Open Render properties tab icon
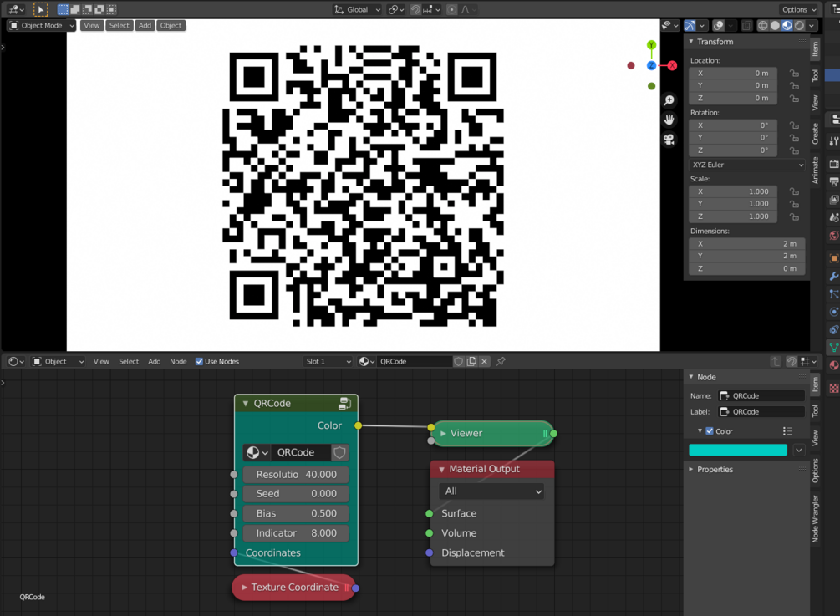 coord(834,164)
